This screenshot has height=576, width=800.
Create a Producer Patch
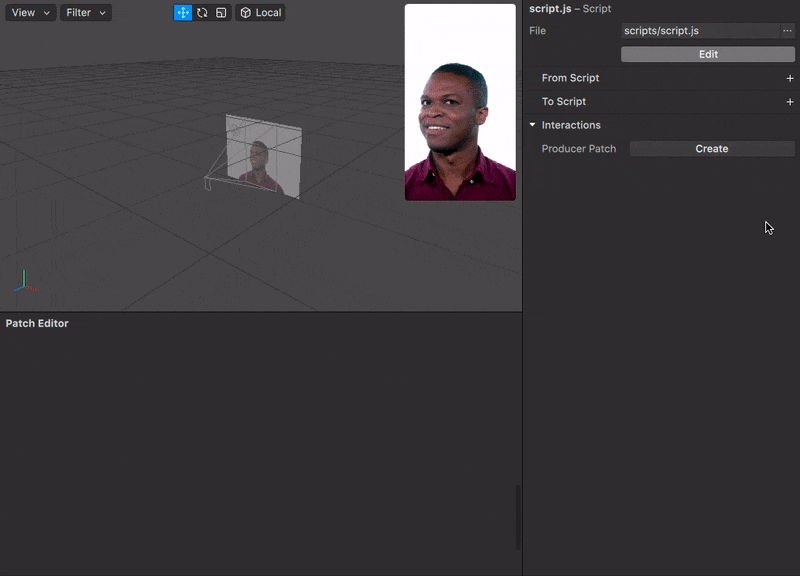pos(711,148)
